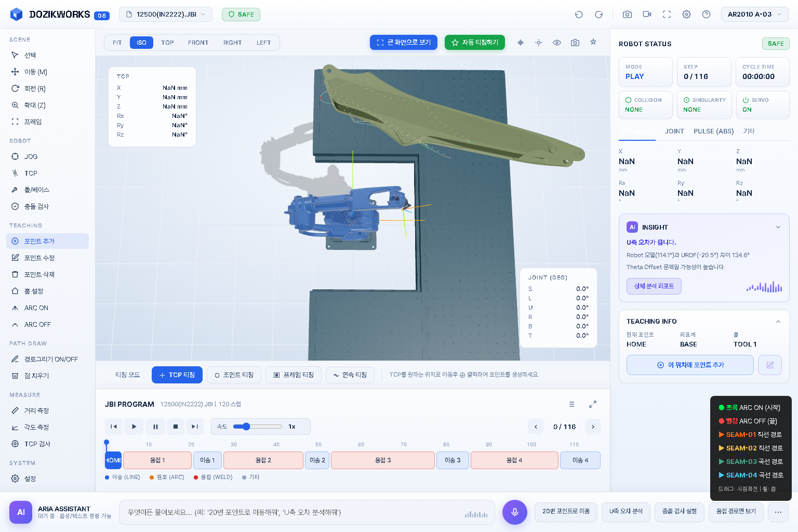Click the 용접 3 timeline segment
798x532 pixels.
point(383,460)
